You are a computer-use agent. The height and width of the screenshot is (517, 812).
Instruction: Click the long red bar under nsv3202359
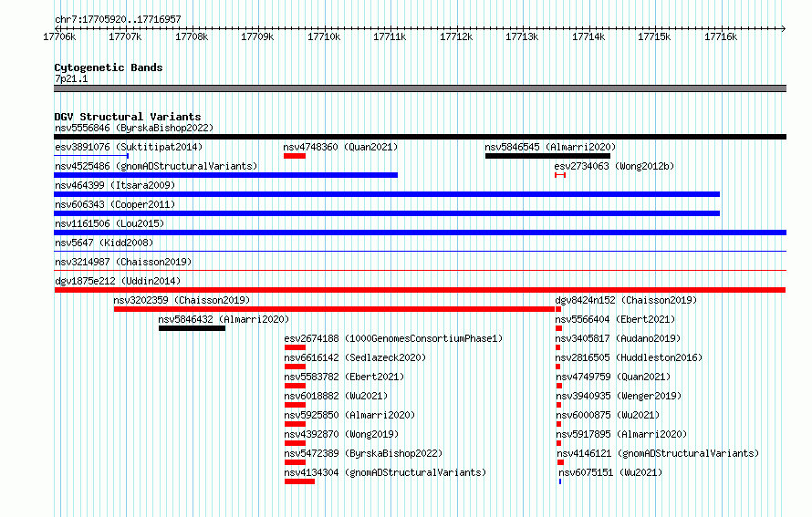(335, 309)
